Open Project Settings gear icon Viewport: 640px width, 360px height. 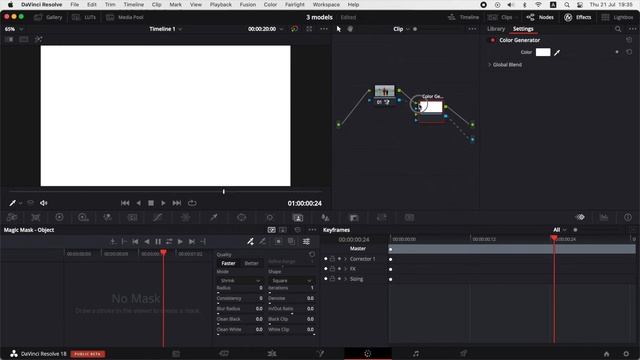(626, 354)
